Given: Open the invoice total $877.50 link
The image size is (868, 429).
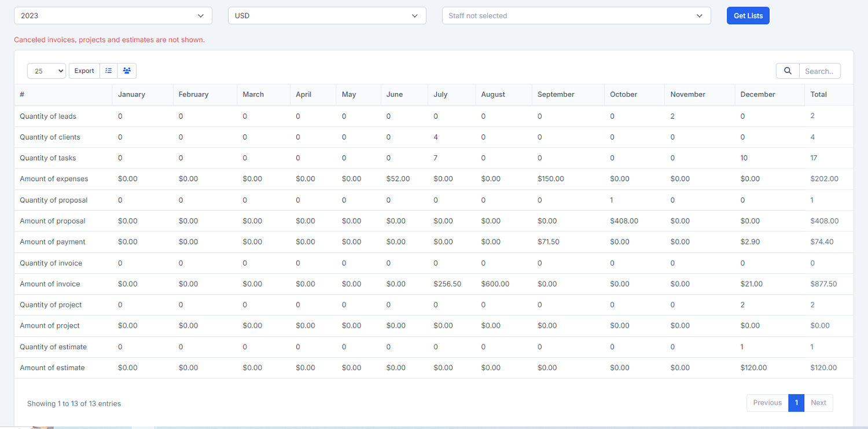Looking at the screenshot, I should [x=823, y=284].
